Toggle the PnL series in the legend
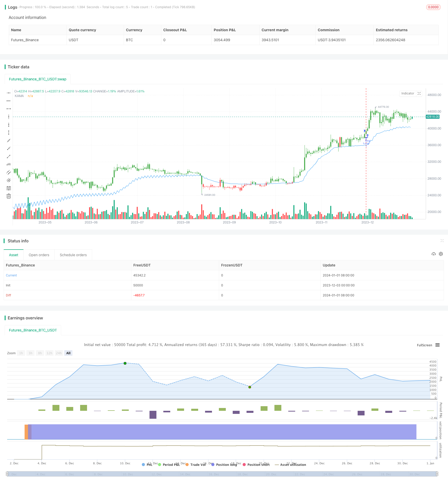Screen dimensions: 448x484 [x=147, y=465]
